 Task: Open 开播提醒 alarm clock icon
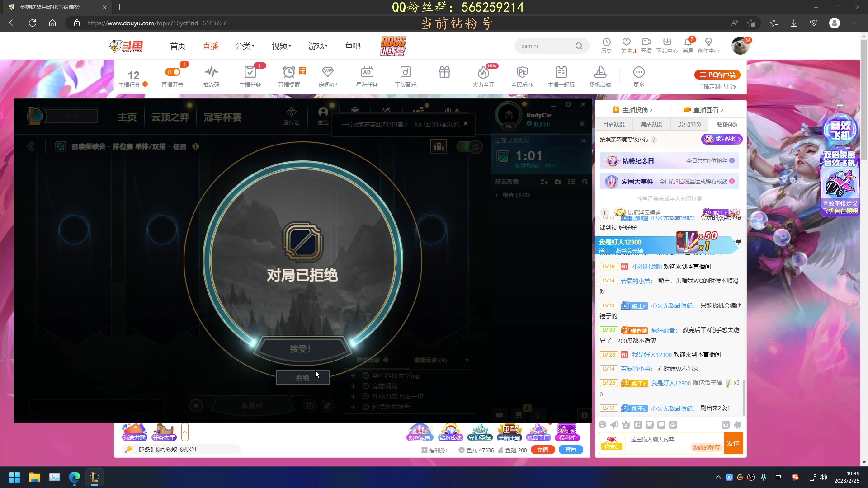pyautogui.click(x=289, y=72)
